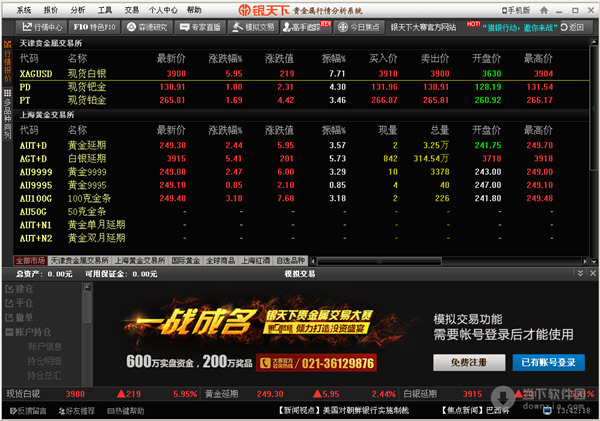Select the PT 现货铂金 row

coord(301,100)
